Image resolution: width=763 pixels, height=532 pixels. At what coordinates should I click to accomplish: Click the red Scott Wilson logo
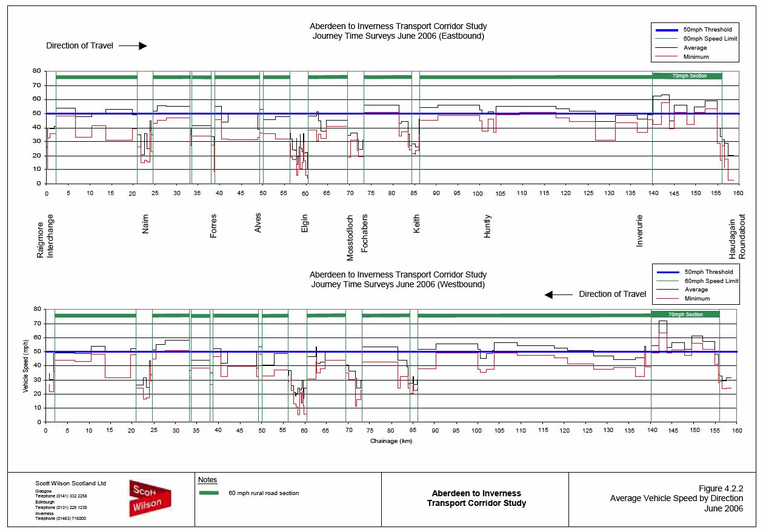click(150, 498)
